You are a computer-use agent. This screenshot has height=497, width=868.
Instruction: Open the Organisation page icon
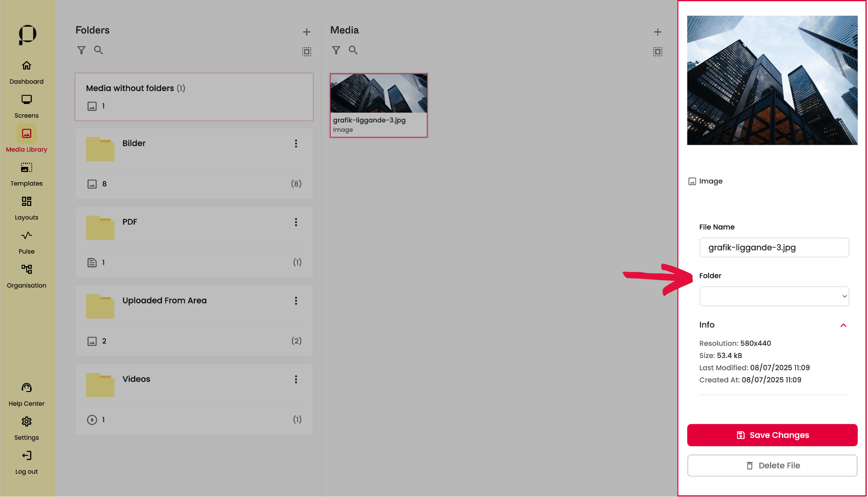(x=26, y=269)
